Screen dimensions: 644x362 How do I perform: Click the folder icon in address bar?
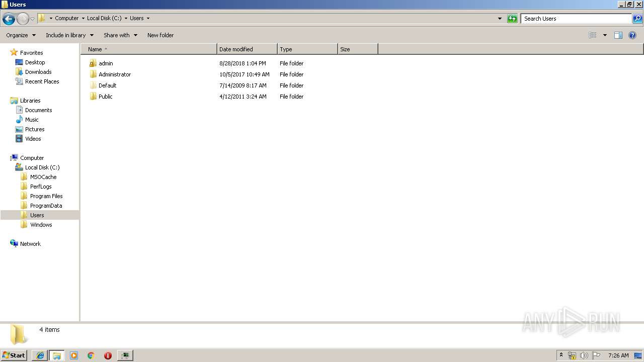point(42,18)
